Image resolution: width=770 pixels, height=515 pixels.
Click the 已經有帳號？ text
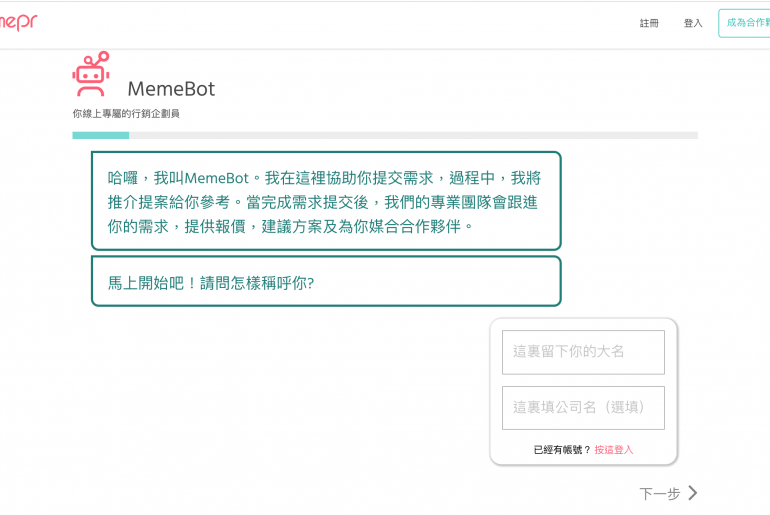562,450
